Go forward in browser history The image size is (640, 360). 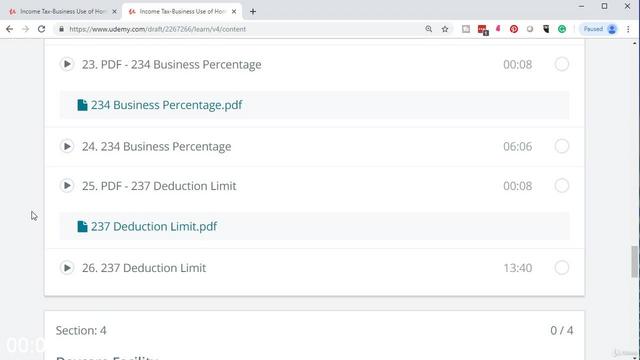point(25,29)
